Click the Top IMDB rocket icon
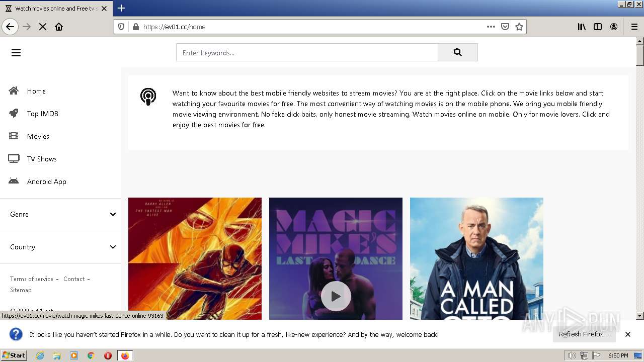Image resolution: width=644 pixels, height=362 pixels. (x=14, y=114)
